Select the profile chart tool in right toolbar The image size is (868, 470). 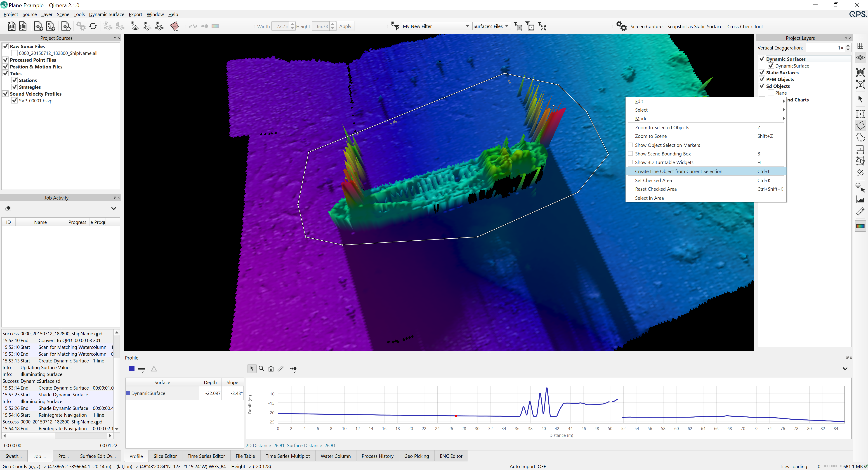click(860, 200)
